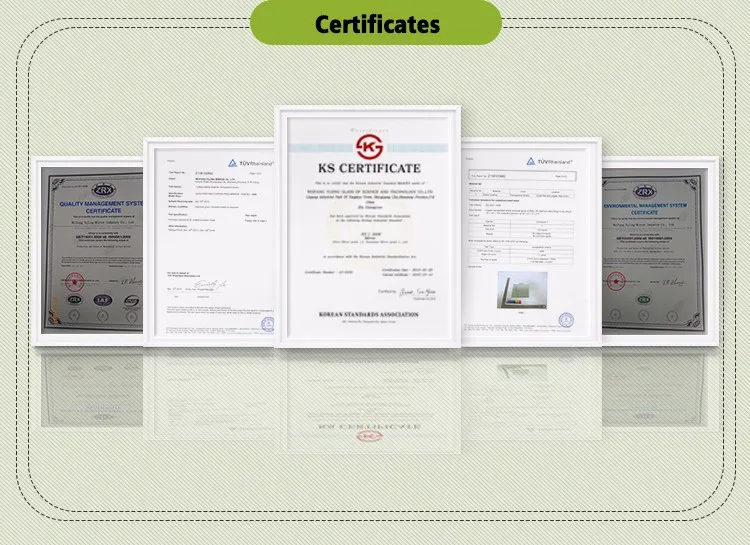Click the IAF badge on quality certificate
This screenshot has width=750, height=545.
click(x=102, y=300)
